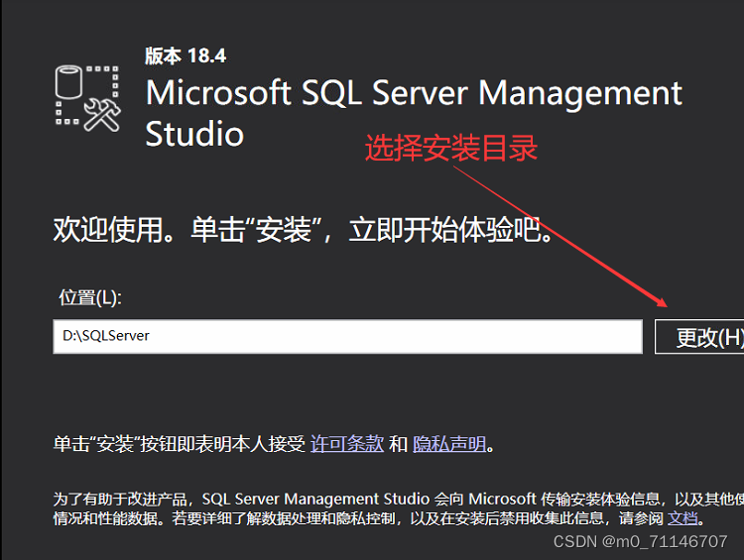This screenshot has width=744, height=560.
Task: Open the 文档 documentation link
Action: tap(682, 518)
